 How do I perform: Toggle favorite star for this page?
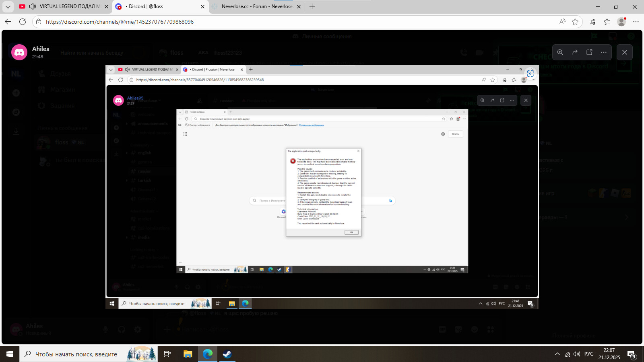click(x=575, y=22)
